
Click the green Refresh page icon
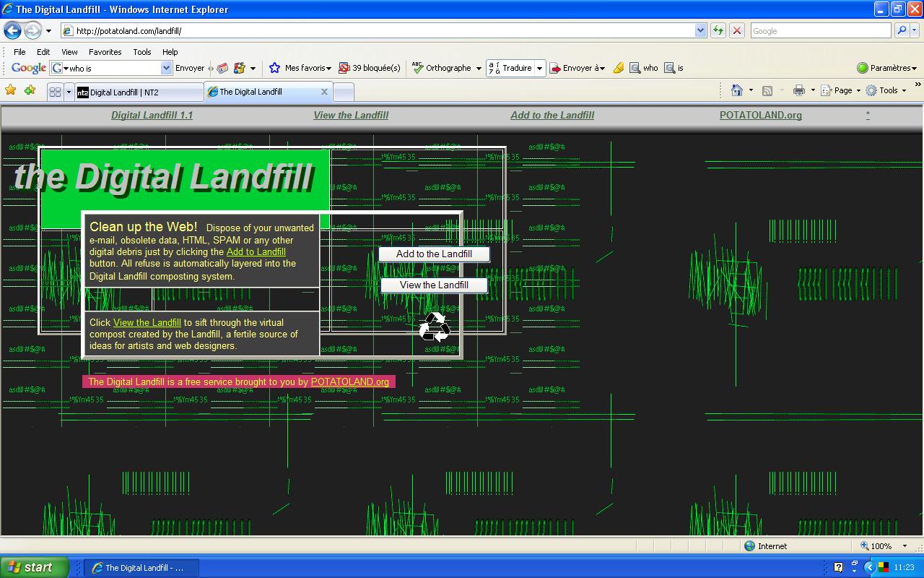pos(718,30)
